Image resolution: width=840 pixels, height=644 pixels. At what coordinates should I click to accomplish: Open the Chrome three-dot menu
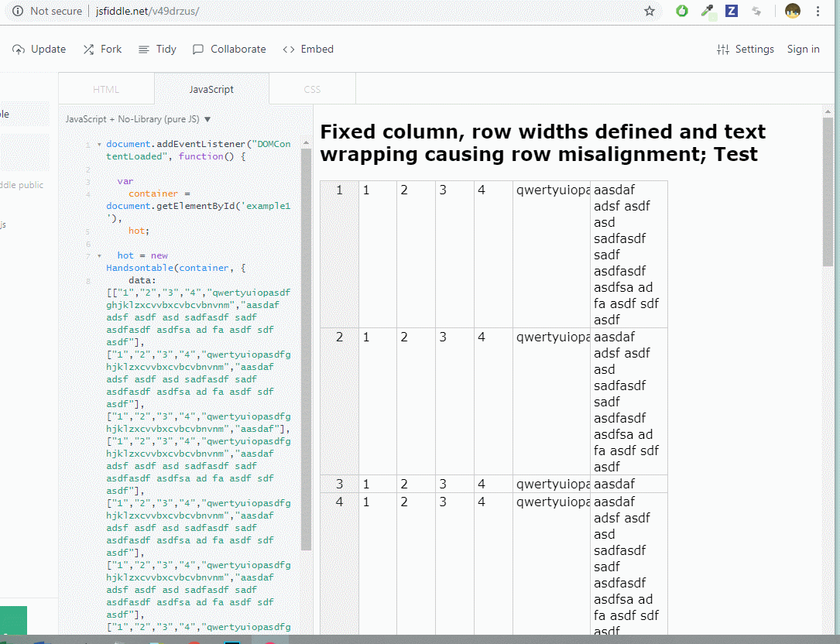[x=818, y=11]
